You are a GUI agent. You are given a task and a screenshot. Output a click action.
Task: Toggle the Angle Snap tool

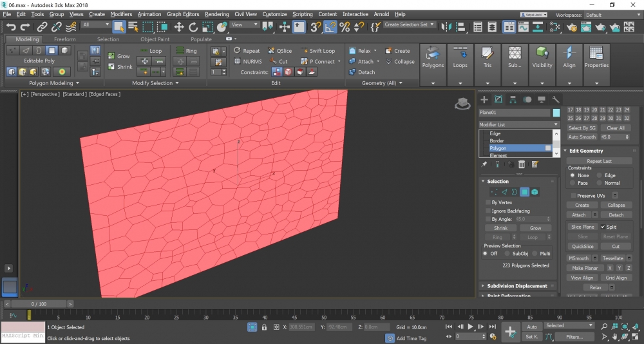[x=330, y=26]
